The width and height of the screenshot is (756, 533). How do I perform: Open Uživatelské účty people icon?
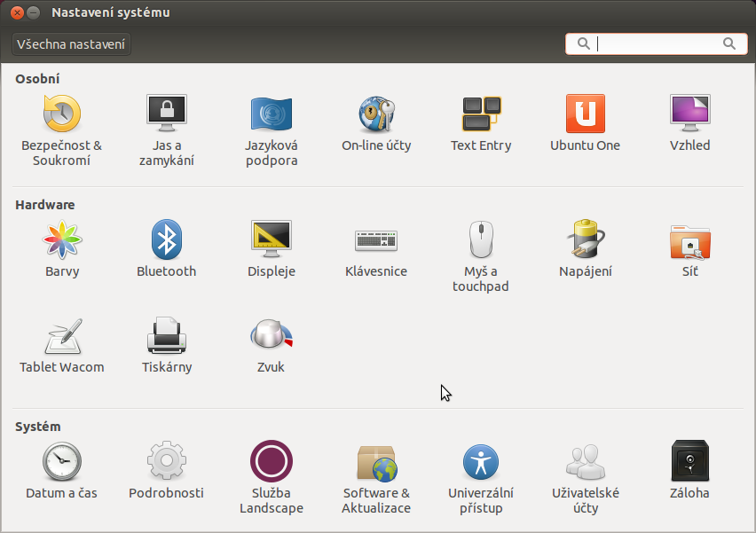coord(586,462)
